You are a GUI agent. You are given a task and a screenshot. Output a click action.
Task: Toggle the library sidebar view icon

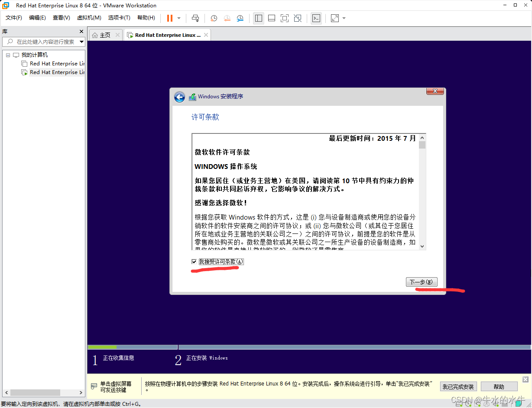259,18
